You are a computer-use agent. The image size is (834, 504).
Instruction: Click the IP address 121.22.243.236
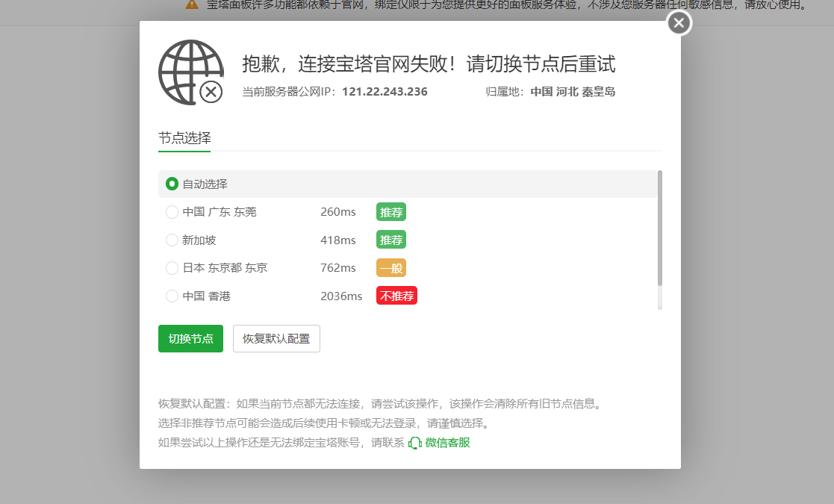[x=385, y=91]
